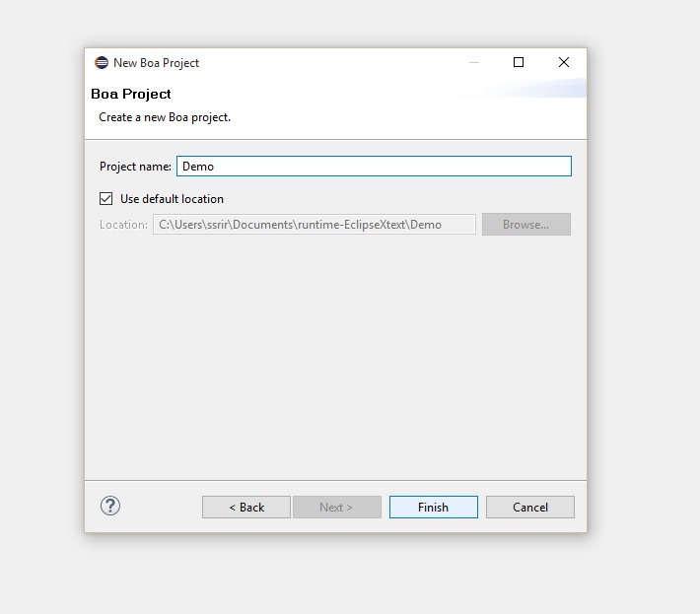This screenshot has height=614, width=700.
Task: Click the grayed-out Location path field
Action: (314, 225)
